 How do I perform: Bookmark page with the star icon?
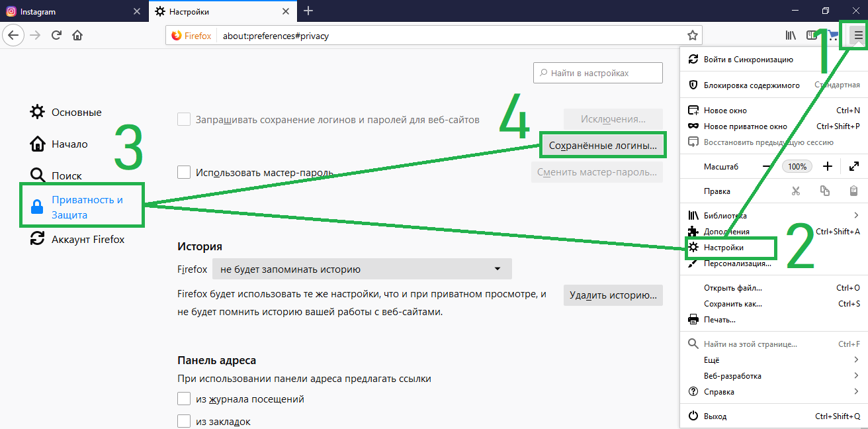coord(692,36)
